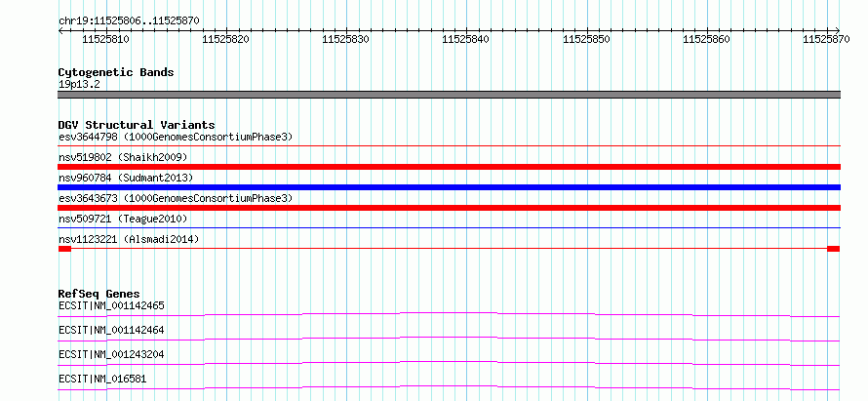
Task: Open the DGV Structural Variants track title
Action: click(137, 125)
